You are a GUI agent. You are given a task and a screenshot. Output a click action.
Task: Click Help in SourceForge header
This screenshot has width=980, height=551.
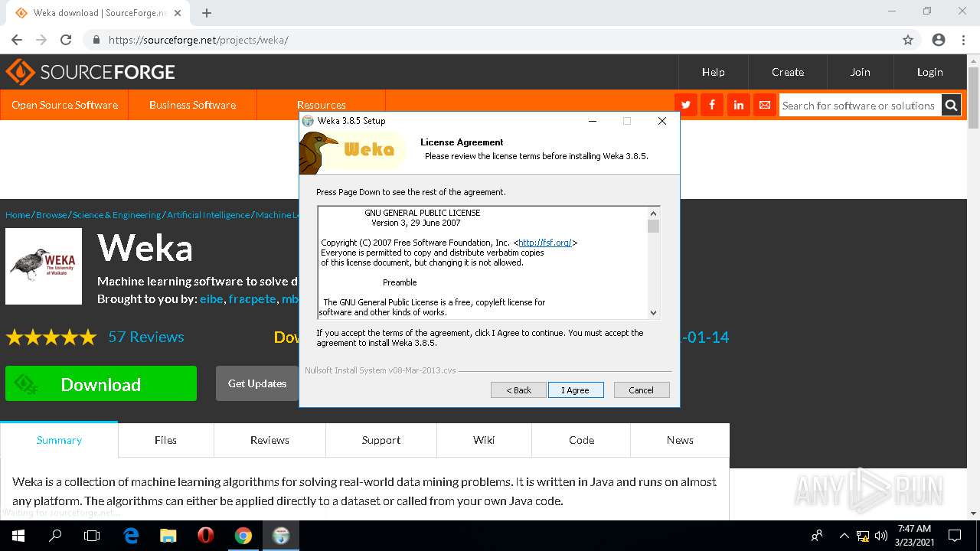[x=713, y=72]
